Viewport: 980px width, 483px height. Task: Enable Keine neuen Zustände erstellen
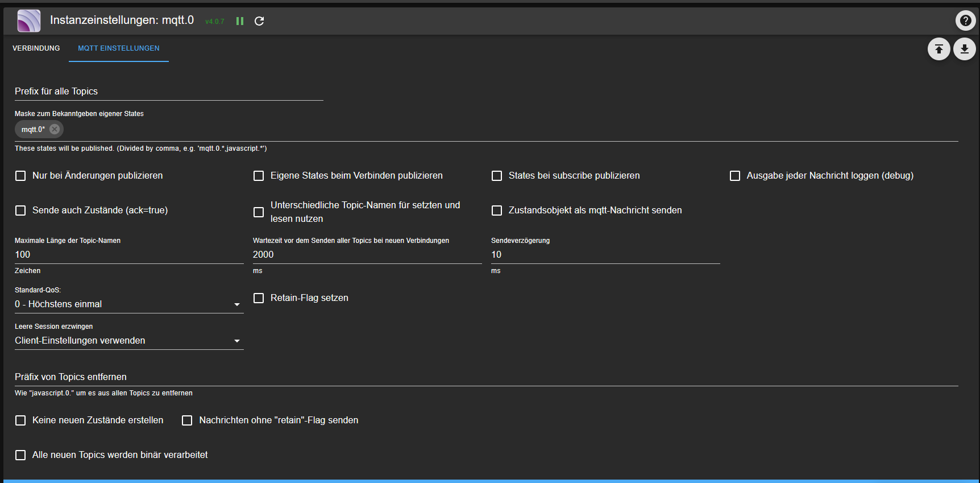pyautogui.click(x=20, y=420)
